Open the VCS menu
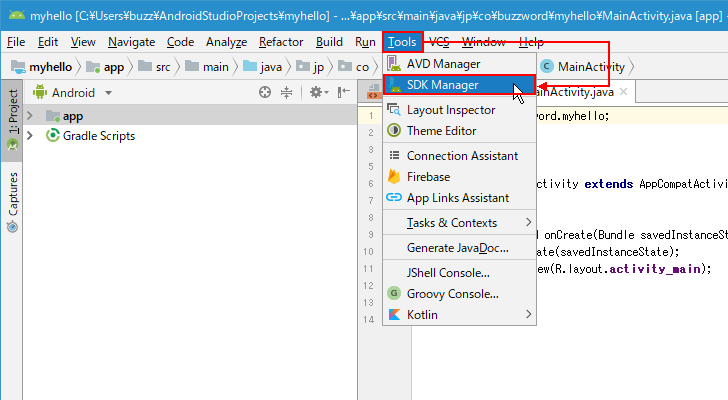Image resolution: width=728 pixels, height=400 pixels. [x=439, y=42]
